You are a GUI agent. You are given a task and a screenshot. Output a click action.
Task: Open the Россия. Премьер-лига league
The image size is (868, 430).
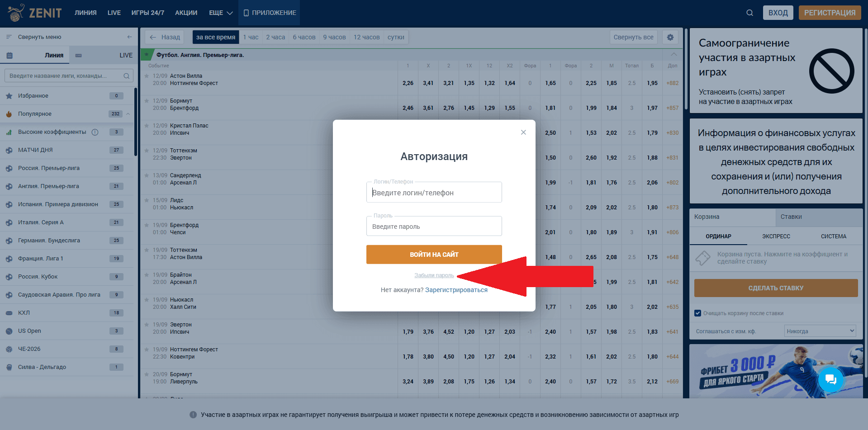pos(67,168)
